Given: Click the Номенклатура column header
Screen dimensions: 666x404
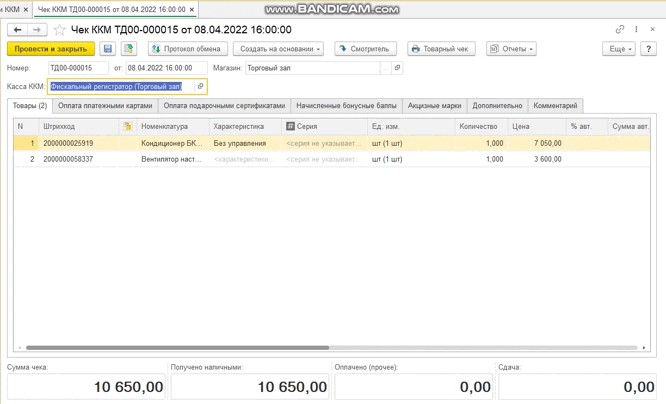Looking at the screenshot, I should pos(173,127).
